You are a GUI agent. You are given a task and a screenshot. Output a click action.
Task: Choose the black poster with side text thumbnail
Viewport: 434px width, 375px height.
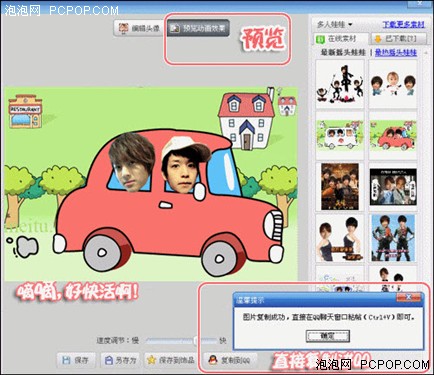click(393, 187)
